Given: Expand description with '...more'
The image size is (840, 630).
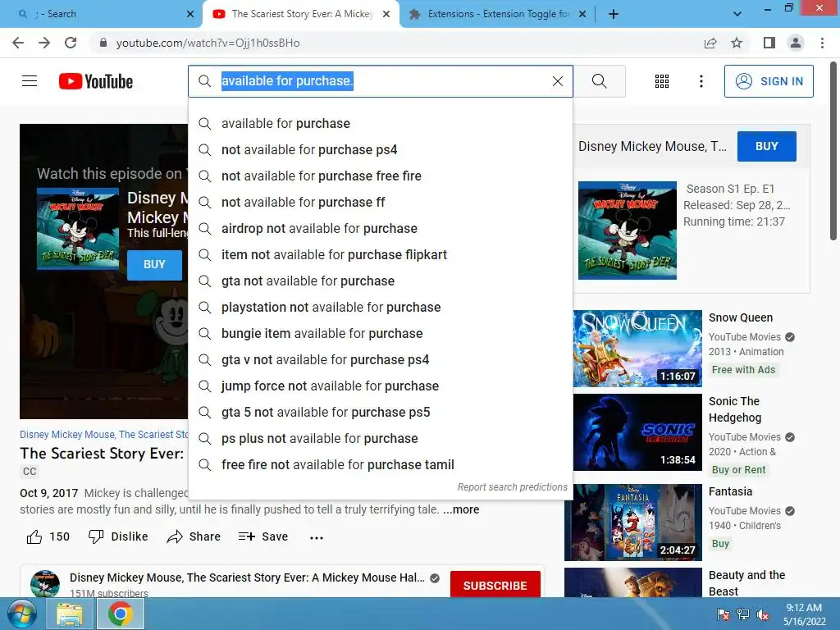Looking at the screenshot, I should point(461,509).
